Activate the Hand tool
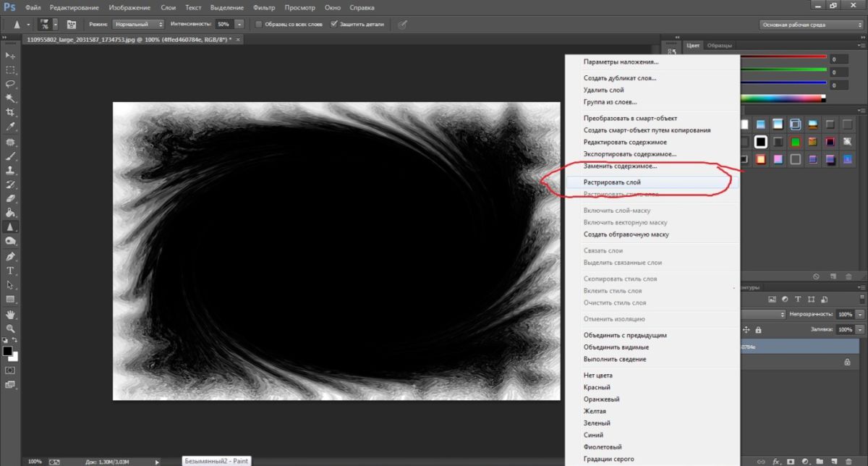Image resolution: width=868 pixels, height=466 pixels. click(10, 314)
